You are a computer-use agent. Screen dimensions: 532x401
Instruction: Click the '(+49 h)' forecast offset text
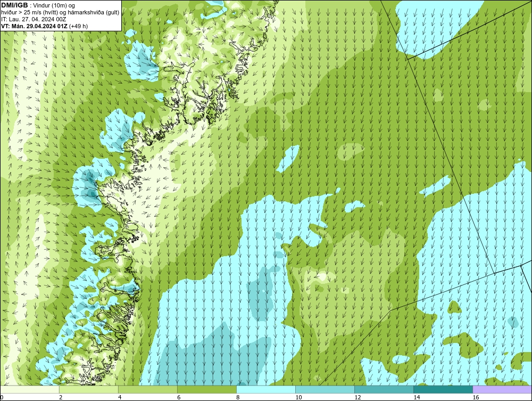pyautogui.click(x=78, y=26)
